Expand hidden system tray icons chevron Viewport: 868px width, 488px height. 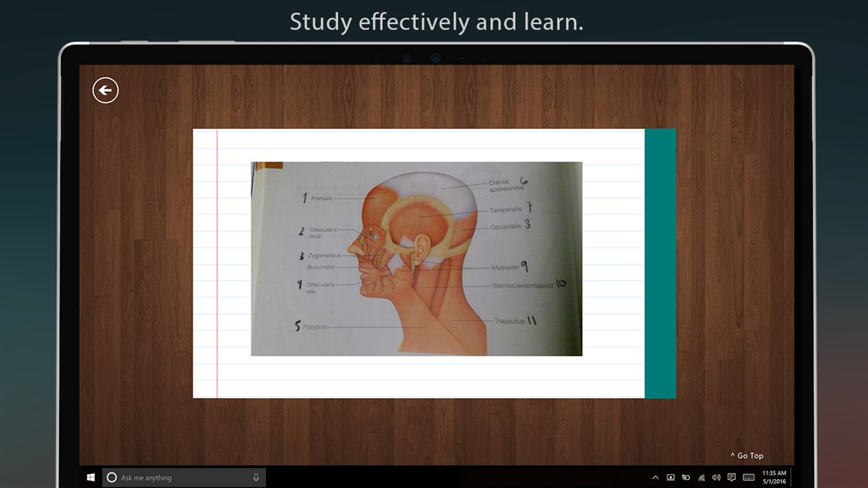point(655,477)
